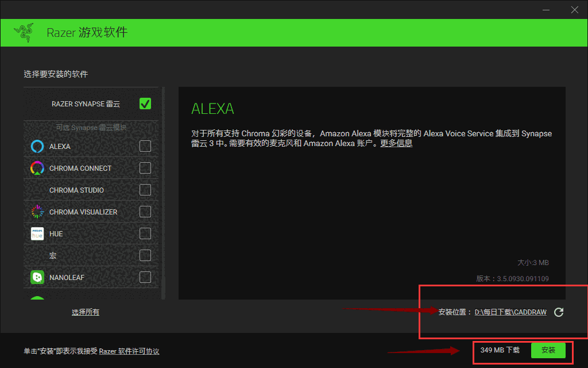Select the CHROMA STUDIO row label
Image resolution: width=588 pixels, height=368 pixels.
point(76,190)
